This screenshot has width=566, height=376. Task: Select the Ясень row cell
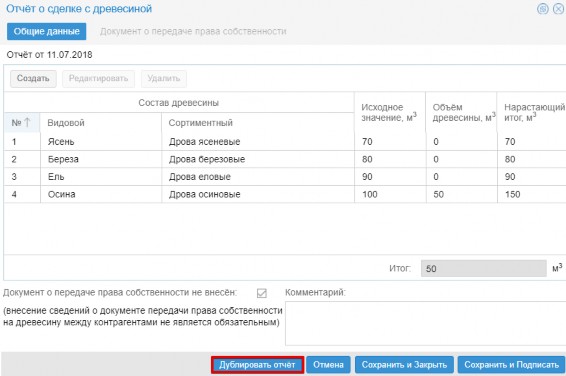point(101,141)
